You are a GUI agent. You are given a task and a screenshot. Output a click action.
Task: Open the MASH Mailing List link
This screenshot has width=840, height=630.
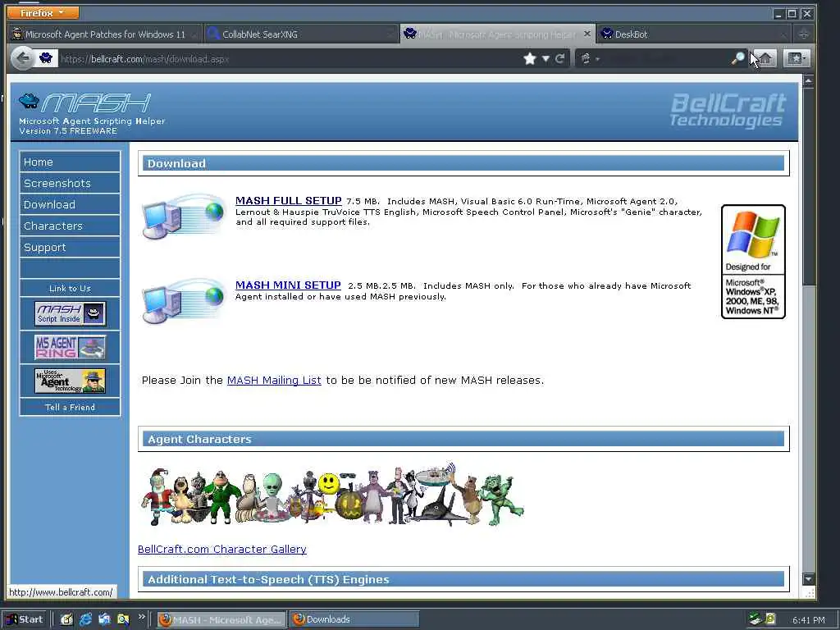tap(274, 381)
